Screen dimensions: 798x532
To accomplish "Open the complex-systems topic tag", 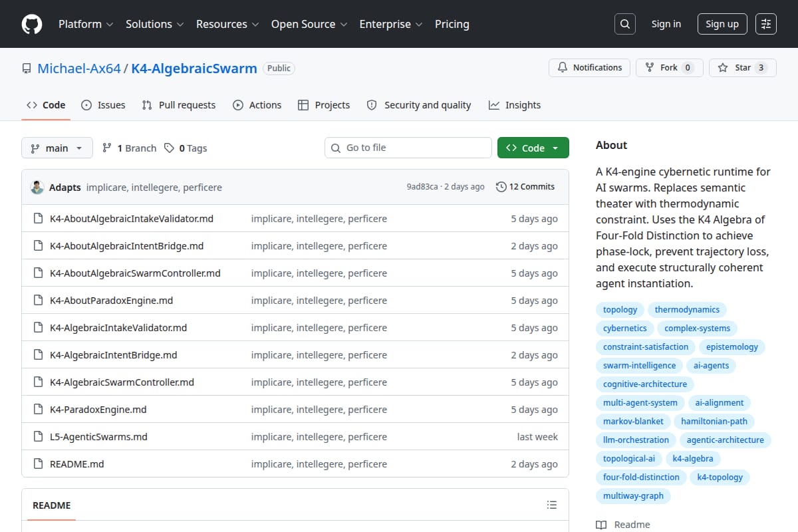I will click(x=698, y=328).
